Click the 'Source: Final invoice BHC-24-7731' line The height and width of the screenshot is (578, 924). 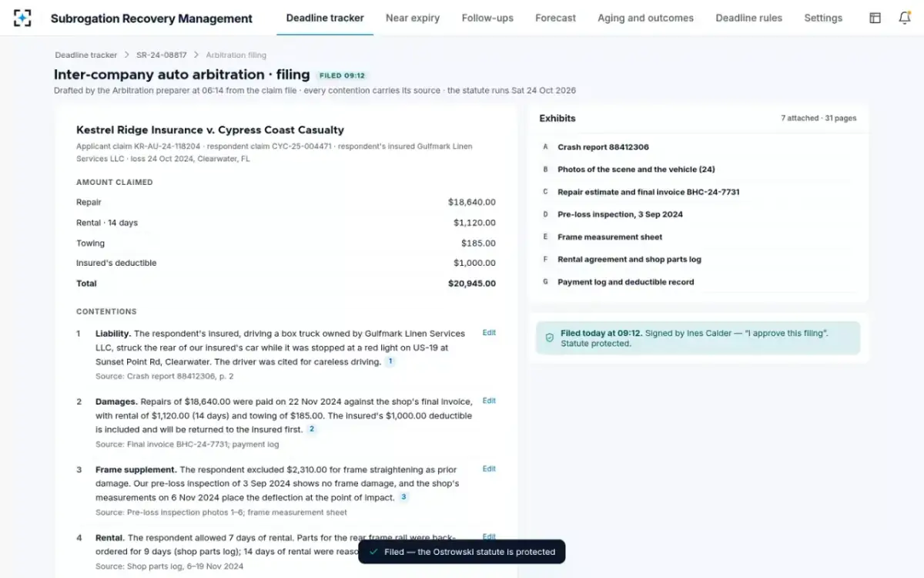[x=187, y=444]
